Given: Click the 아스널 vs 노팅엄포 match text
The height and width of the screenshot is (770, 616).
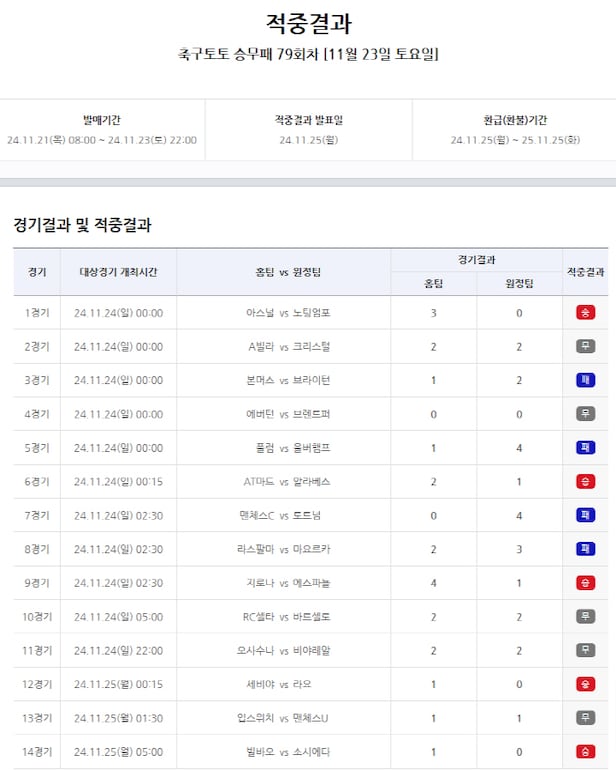Looking at the screenshot, I should [287, 313].
